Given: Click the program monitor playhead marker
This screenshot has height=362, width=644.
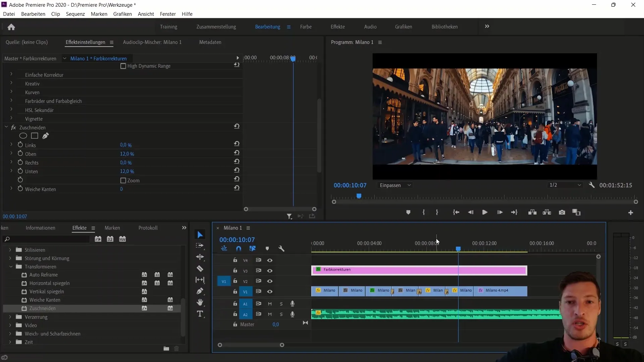Looking at the screenshot, I should pyautogui.click(x=359, y=196).
